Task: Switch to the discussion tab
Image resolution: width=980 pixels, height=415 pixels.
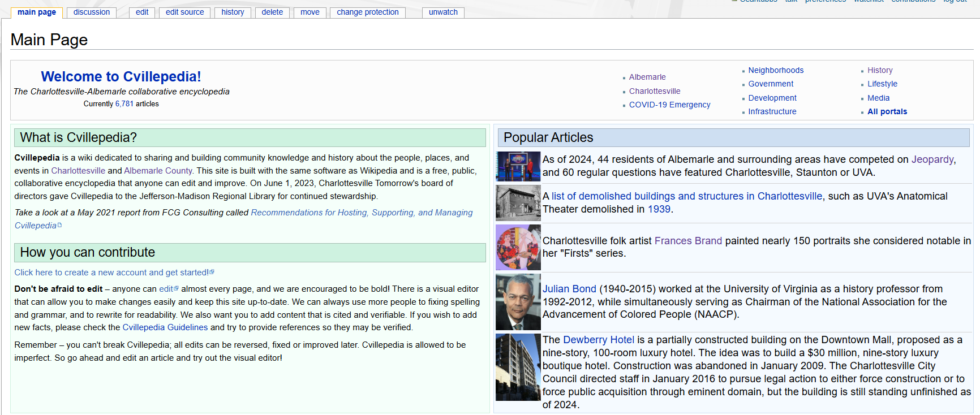Action: 92,12
